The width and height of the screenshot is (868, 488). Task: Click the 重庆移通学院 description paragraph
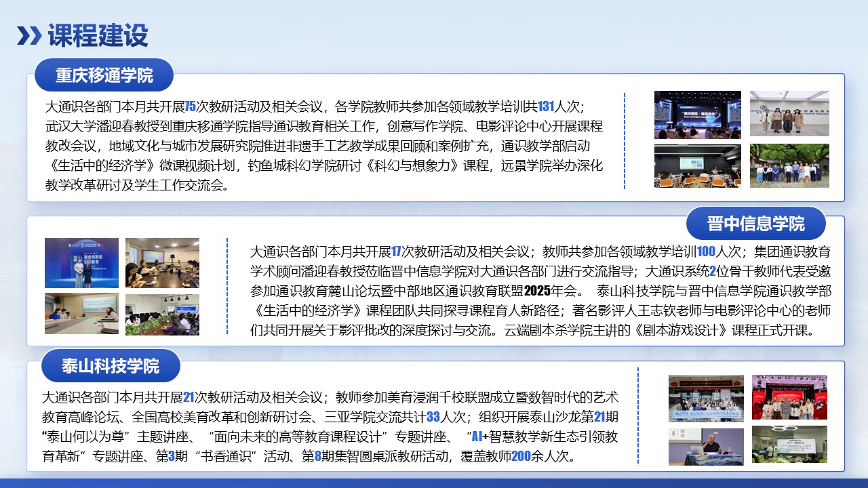coord(324,146)
